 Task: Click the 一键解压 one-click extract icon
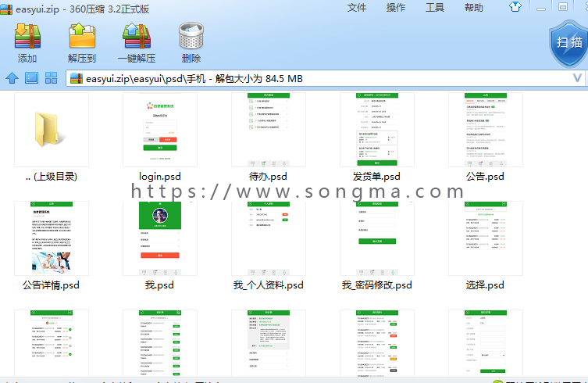(x=137, y=37)
